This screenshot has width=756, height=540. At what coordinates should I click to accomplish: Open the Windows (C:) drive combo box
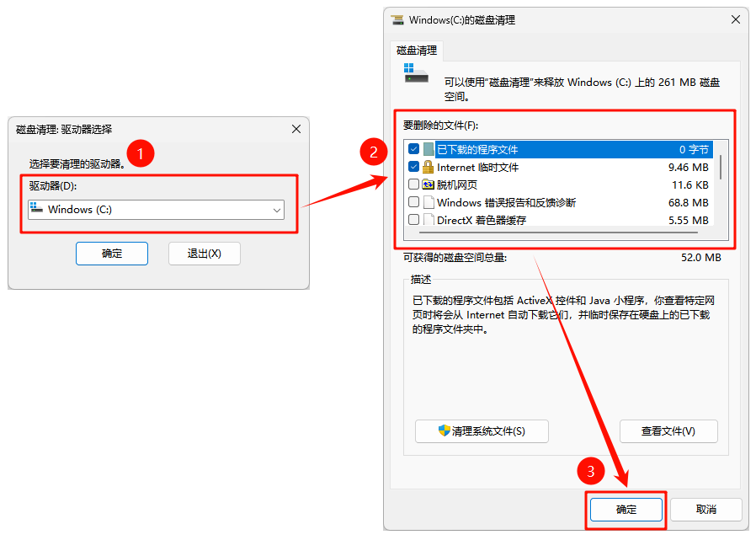157,210
